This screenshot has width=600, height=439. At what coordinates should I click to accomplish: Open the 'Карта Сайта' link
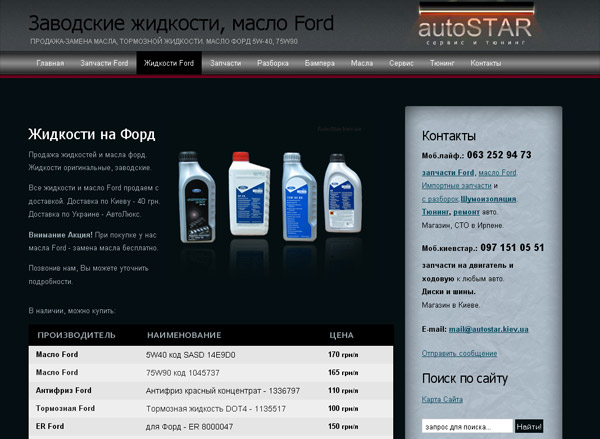442,399
